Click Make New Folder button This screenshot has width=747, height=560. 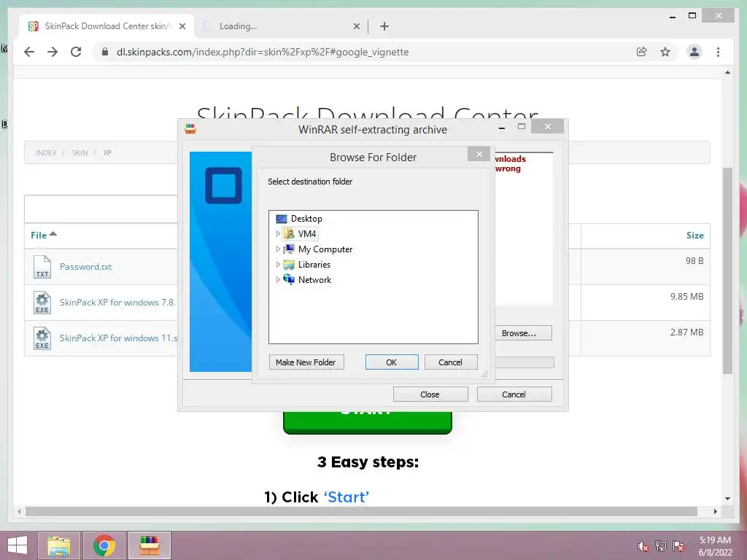point(306,362)
